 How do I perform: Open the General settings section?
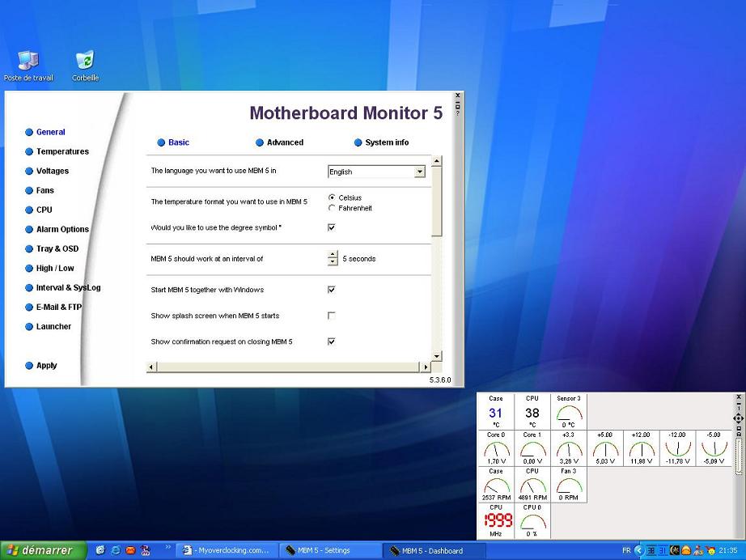45,132
